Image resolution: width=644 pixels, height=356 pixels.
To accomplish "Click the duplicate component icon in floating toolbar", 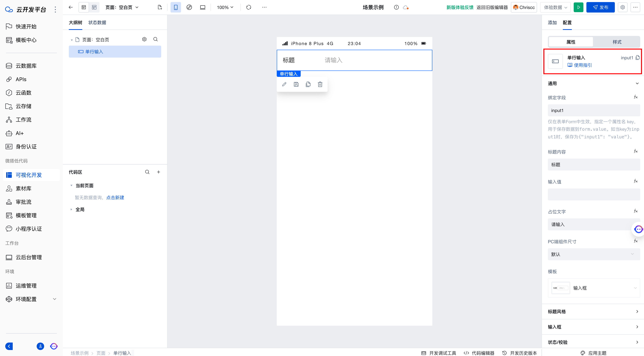I will point(308,84).
